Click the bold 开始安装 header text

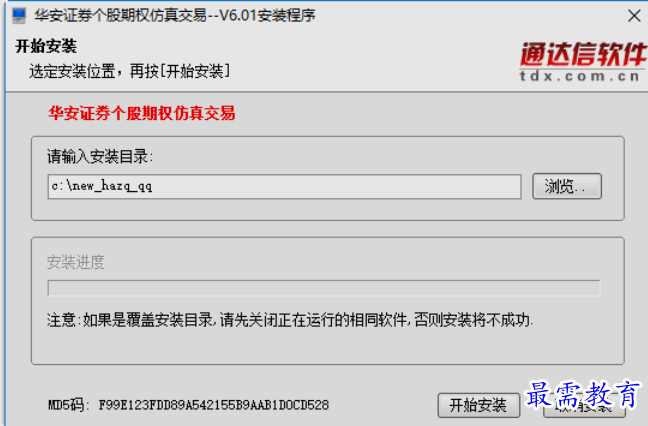[x=46, y=46]
